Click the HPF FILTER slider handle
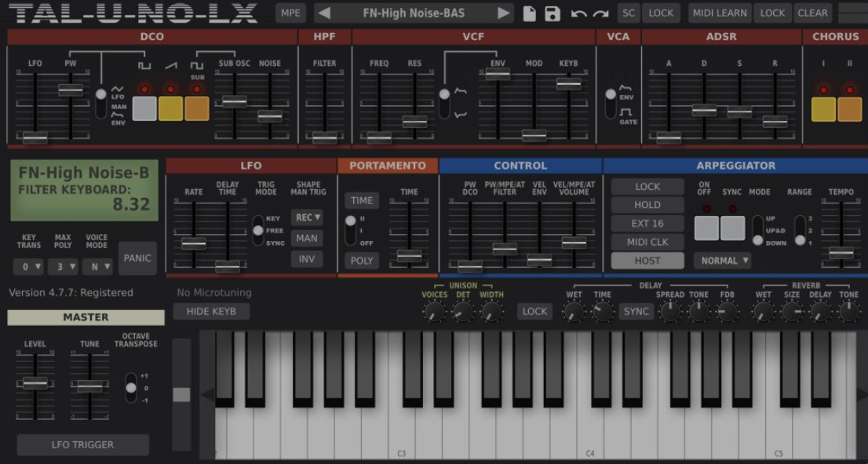The width and height of the screenshot is (868, 464). pos(324,137)
